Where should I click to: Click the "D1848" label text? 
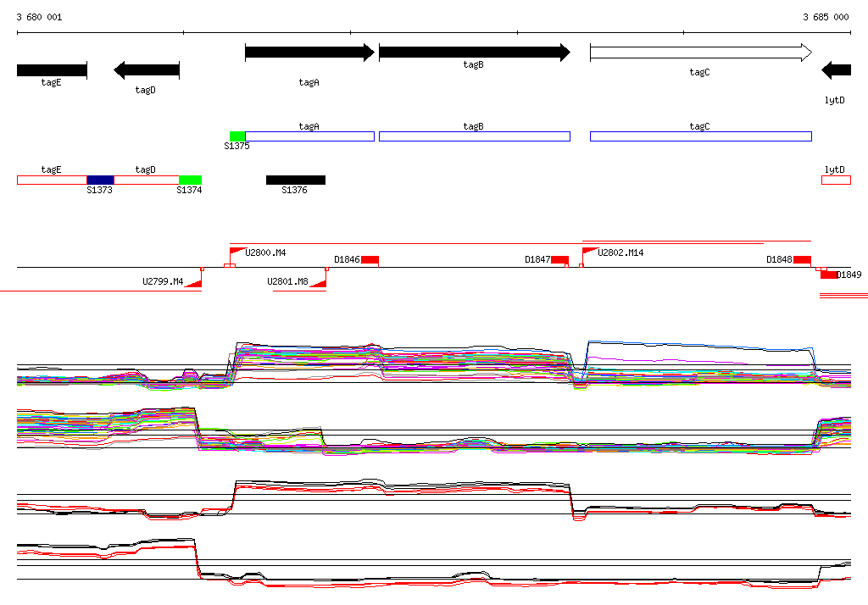tap(780, 259)
